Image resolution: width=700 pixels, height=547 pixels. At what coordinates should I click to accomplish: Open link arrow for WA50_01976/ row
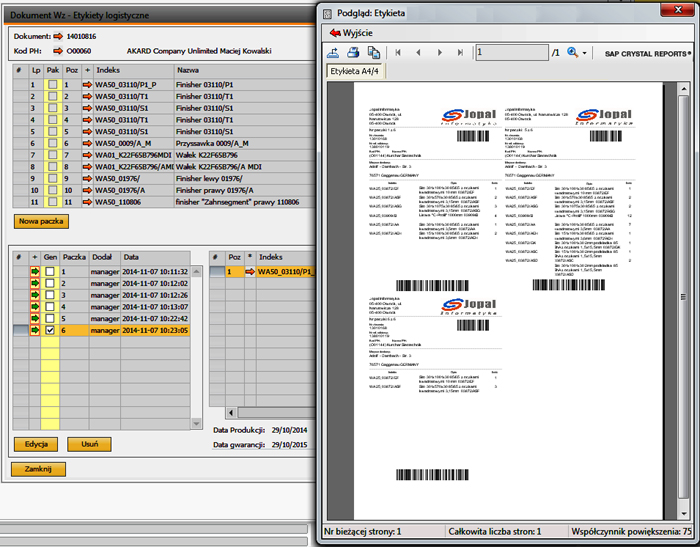click(x=87, y=179)
